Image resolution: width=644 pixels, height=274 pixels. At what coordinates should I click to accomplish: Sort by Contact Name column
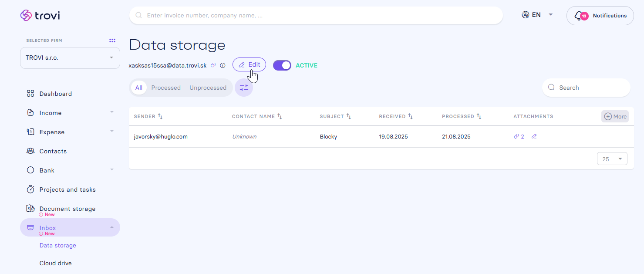click(280, 116)
